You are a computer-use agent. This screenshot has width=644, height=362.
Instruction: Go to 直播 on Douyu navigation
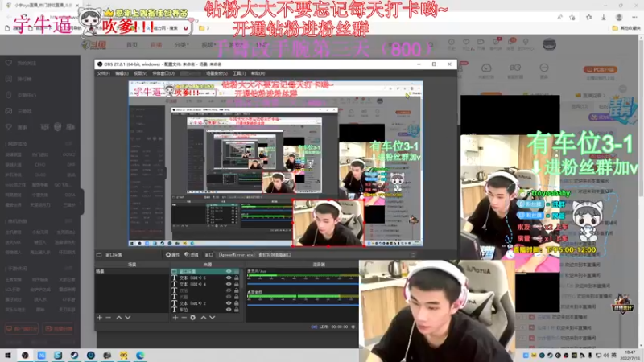coord(156,45)
